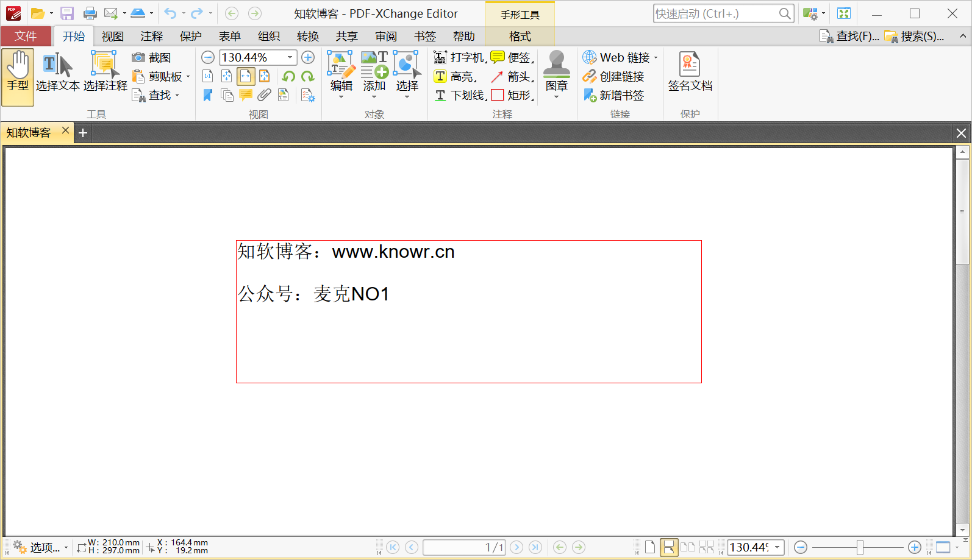Toggle Fit Visible view icon
Image resolution: width=972 pixels, height=560 pixels.
(x=265, y=76)
